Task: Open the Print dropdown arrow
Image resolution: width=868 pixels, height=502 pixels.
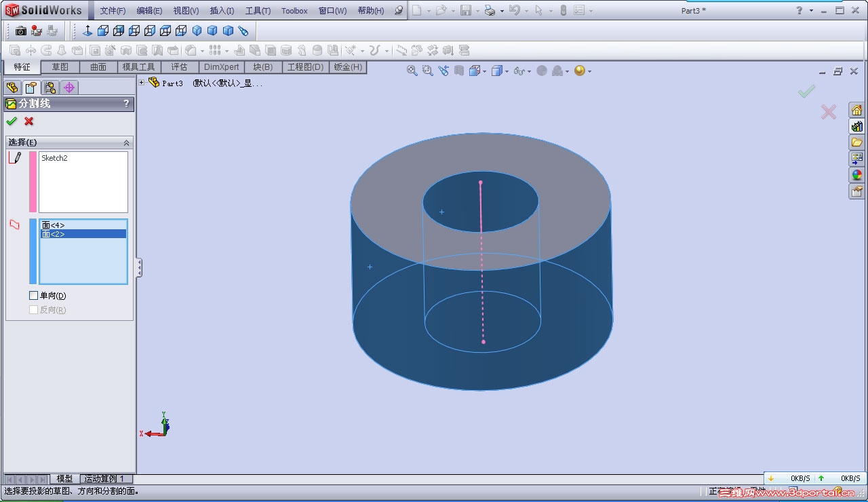Action: coord(502,11)
